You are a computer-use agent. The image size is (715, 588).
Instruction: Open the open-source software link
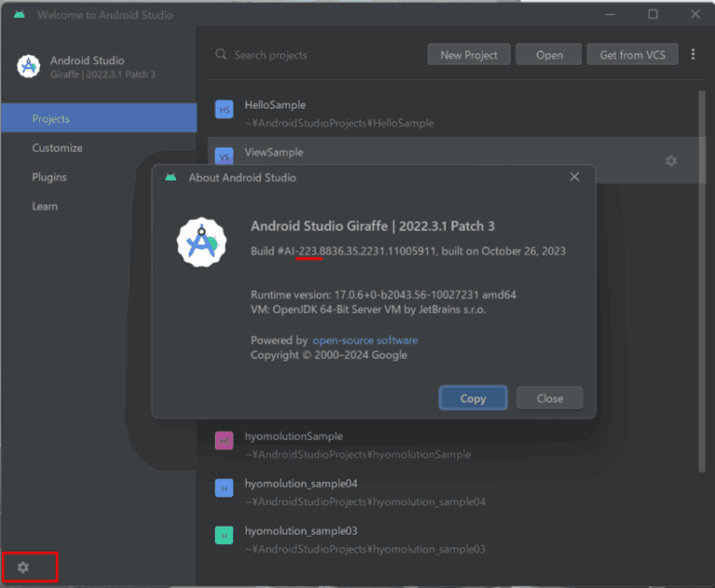click(365, 341)
